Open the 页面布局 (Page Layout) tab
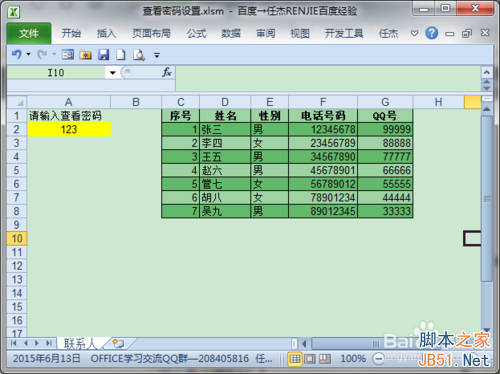The width and height of the screenshot is (500, 374). click(x=151, y=33)
